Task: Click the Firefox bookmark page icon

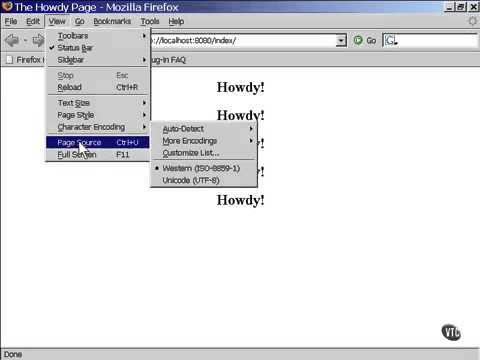Action: tap(9, 60)
